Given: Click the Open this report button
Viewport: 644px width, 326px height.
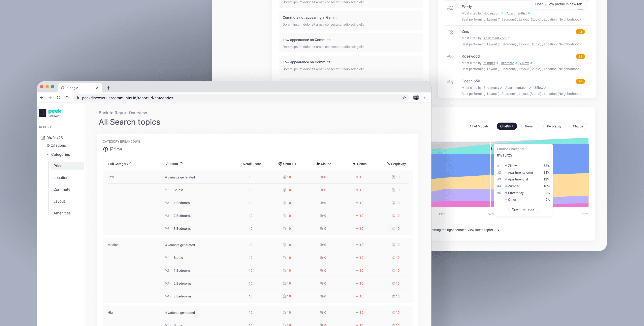Looking at the screenshot, I should click(523, 209).
